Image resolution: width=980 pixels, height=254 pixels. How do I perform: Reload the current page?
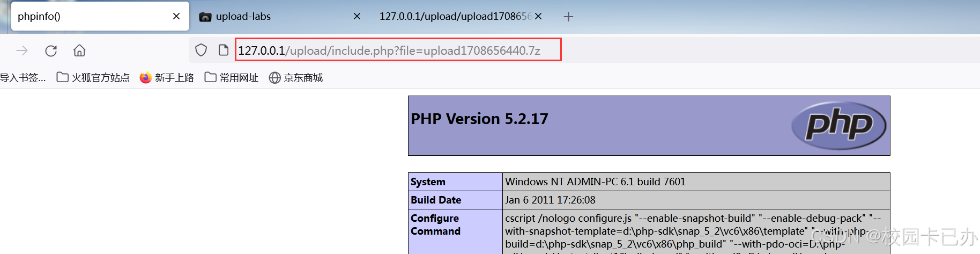tap(51, 50)
